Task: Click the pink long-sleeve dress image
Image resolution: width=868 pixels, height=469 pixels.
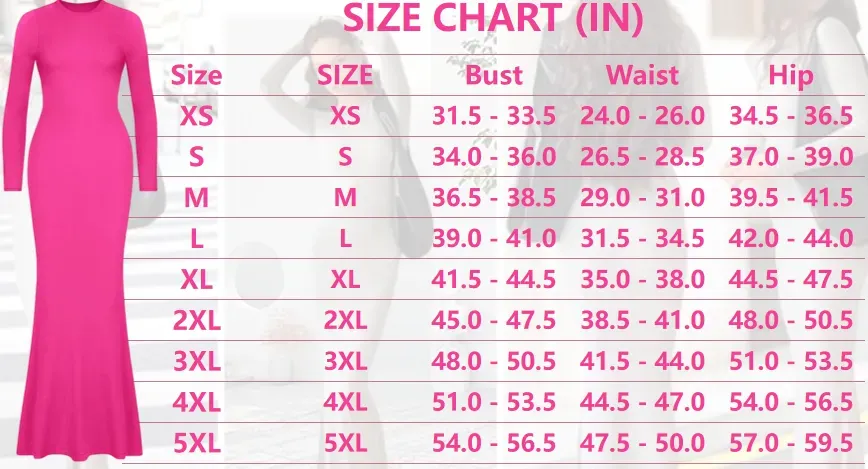Action: pos(79,233)
